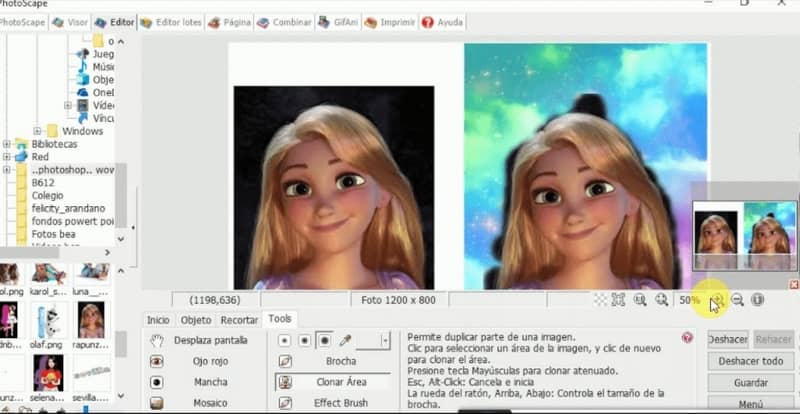Click the zoom in magnifier icon
Screen dimensions: 800x414
pos(717,300)
